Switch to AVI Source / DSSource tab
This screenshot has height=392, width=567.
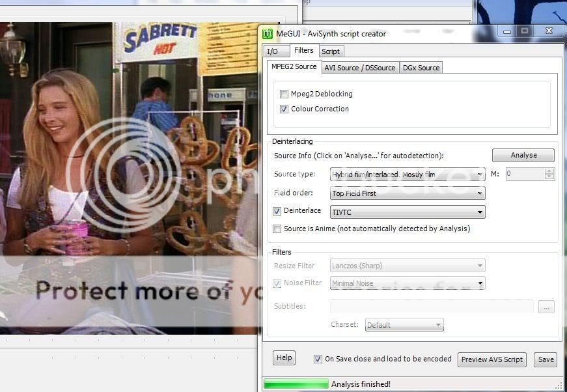tap(360, 68)
